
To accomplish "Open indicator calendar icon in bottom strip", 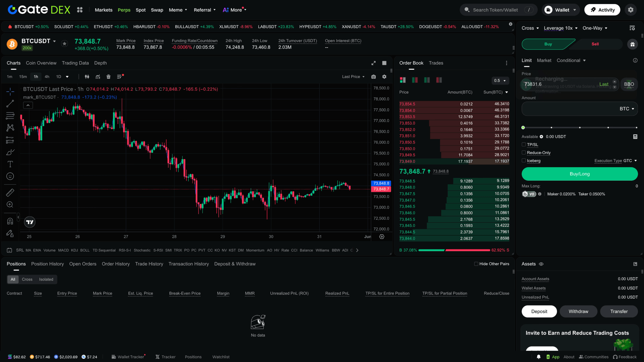I will pyautogui.click(x=9, y=250).
